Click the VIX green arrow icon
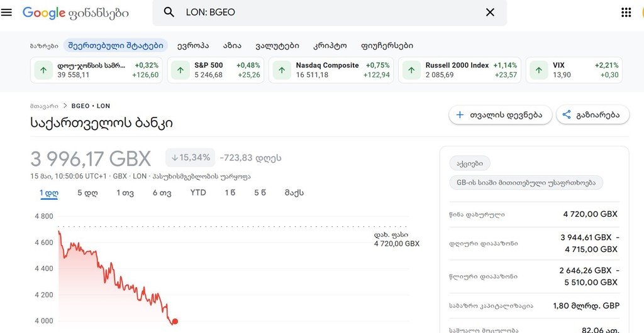 pos(539,70)
